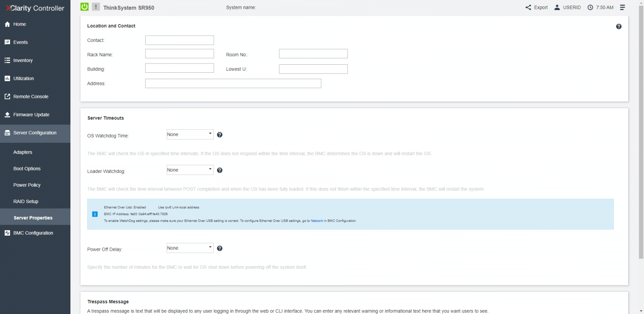Viewport: 644px width, 314px height.
Task: Click the 7:50 AM time display
Action: click(605, 8)
